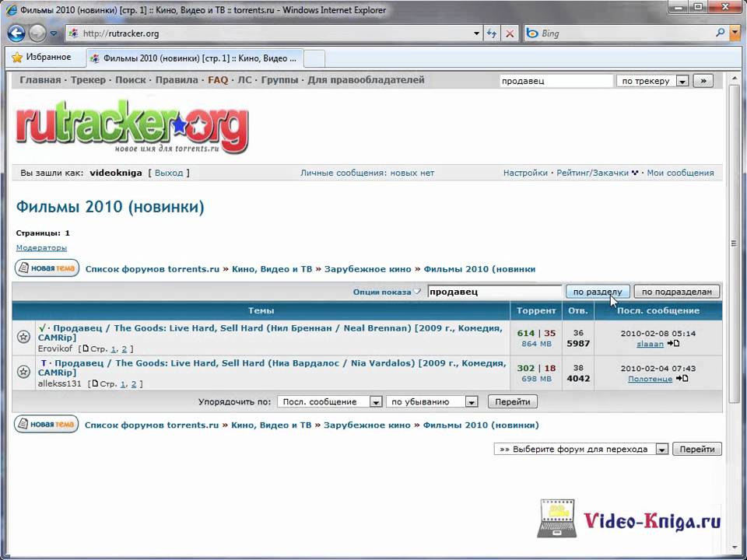
Task: Click the Bing magnifier search icon
Action: pyautogui.click(x=721, y=33)
